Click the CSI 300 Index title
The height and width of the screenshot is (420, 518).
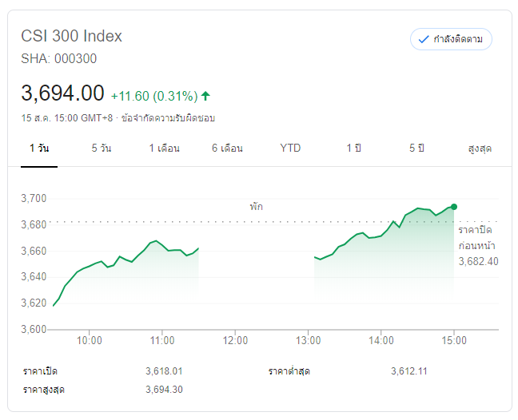click(x=72, y=37)
